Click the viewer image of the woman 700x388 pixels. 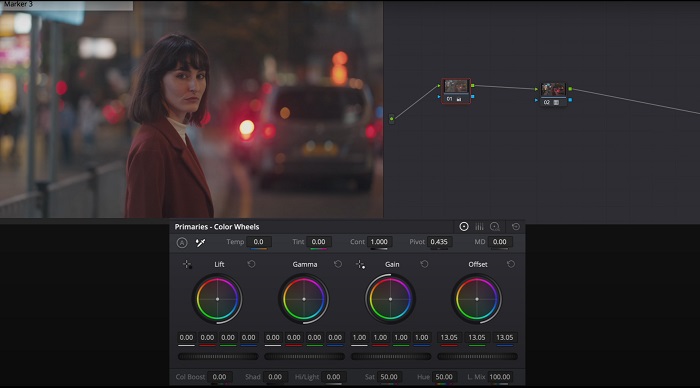point(192,109)
